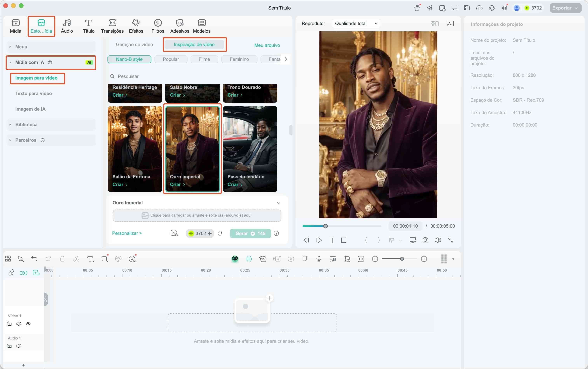
Task: Switch to the Inspiração de vídeo tab
Action: click(x=194, y=44)
